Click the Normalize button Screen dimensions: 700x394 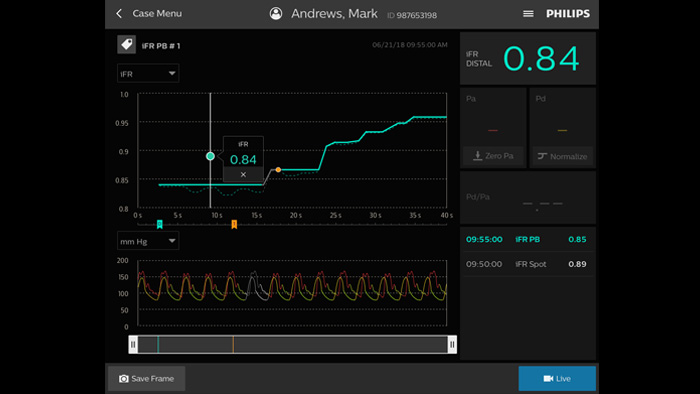coord(562,156)
